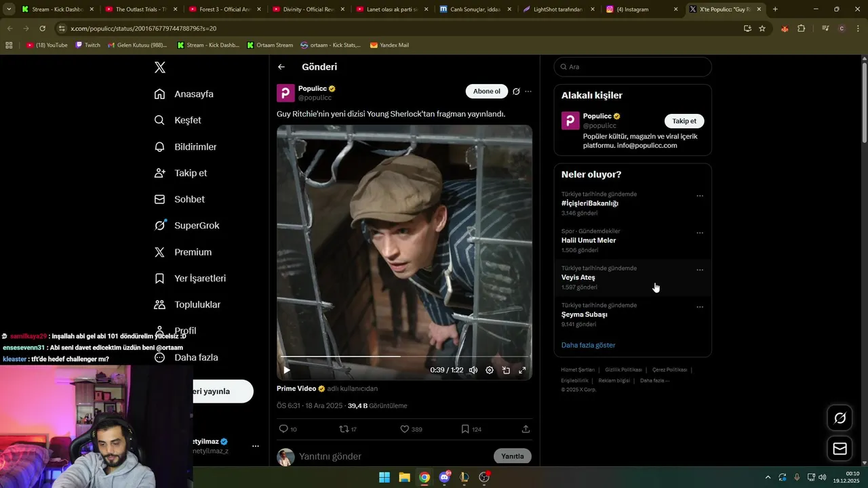
Task: Open Discord from the taskbar
Action: pyautogui.click(x=445, y=477)
